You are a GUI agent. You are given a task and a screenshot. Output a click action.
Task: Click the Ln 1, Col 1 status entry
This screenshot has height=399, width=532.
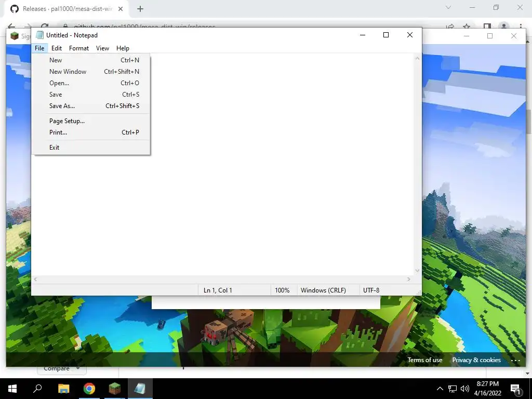coord(218,290)
